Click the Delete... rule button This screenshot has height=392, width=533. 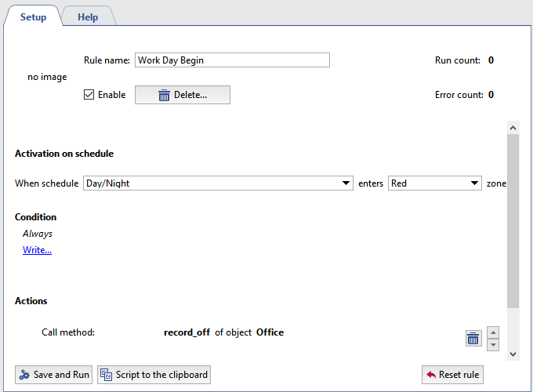click(x=183, y=95)
